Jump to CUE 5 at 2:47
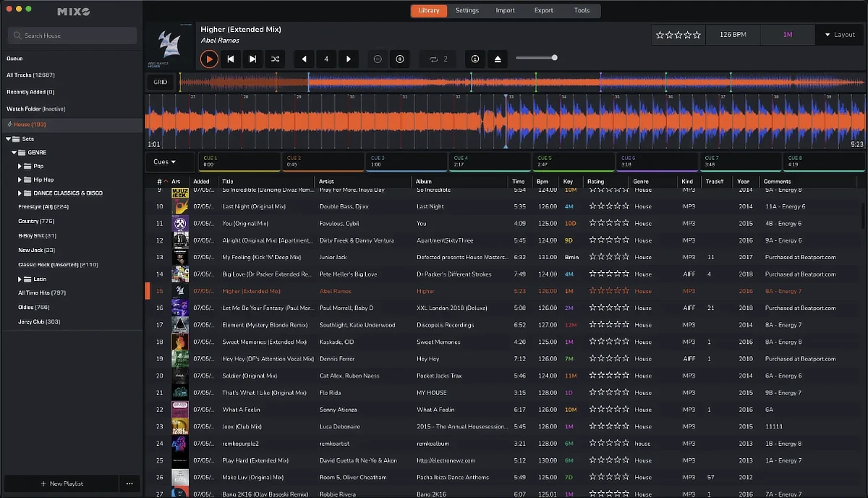 [574, 161]
